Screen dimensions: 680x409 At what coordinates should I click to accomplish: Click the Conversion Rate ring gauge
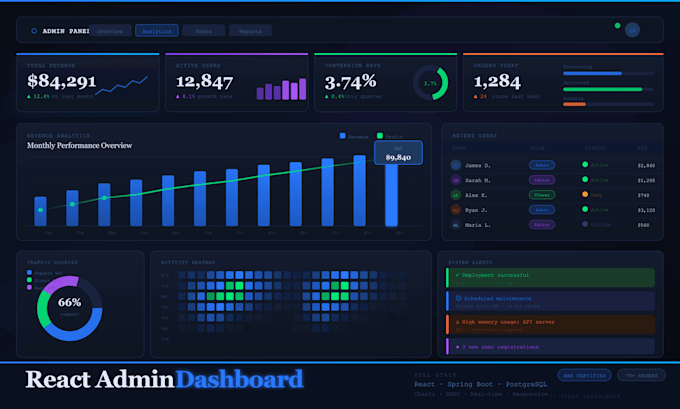[430, 83]
